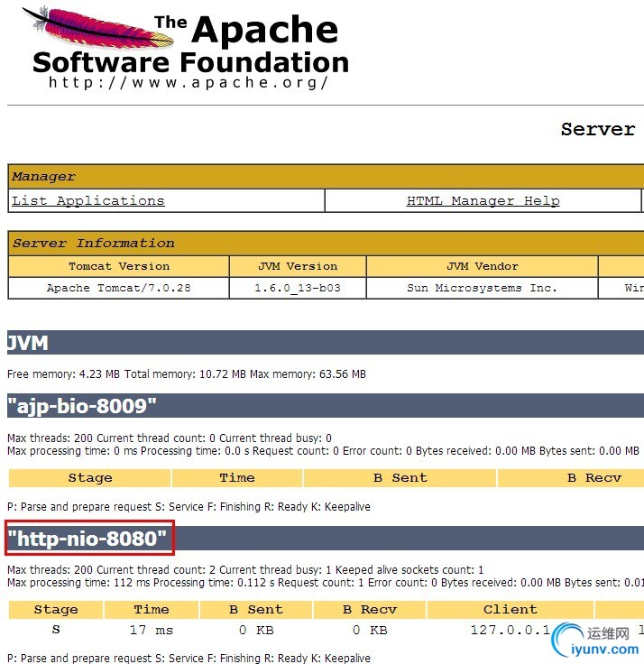
Task: Click the "ajp-bio-8009" connector heading
Action: click(x=326, y=406)
